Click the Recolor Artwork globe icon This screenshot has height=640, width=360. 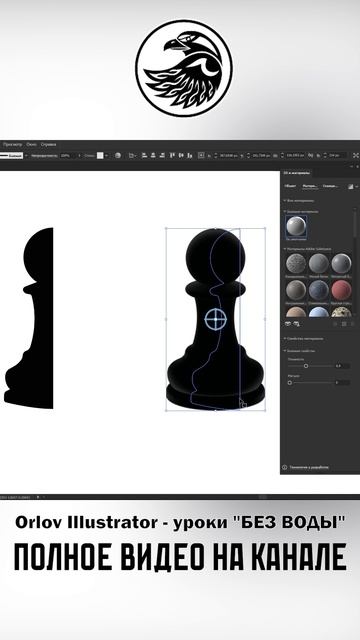pos(118,156)
